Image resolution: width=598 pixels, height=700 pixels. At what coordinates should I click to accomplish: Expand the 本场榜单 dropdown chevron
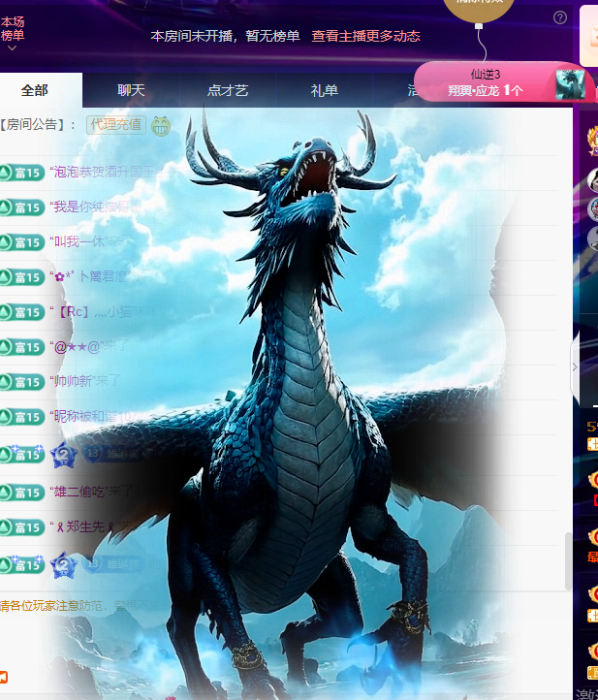click(12, 48)
